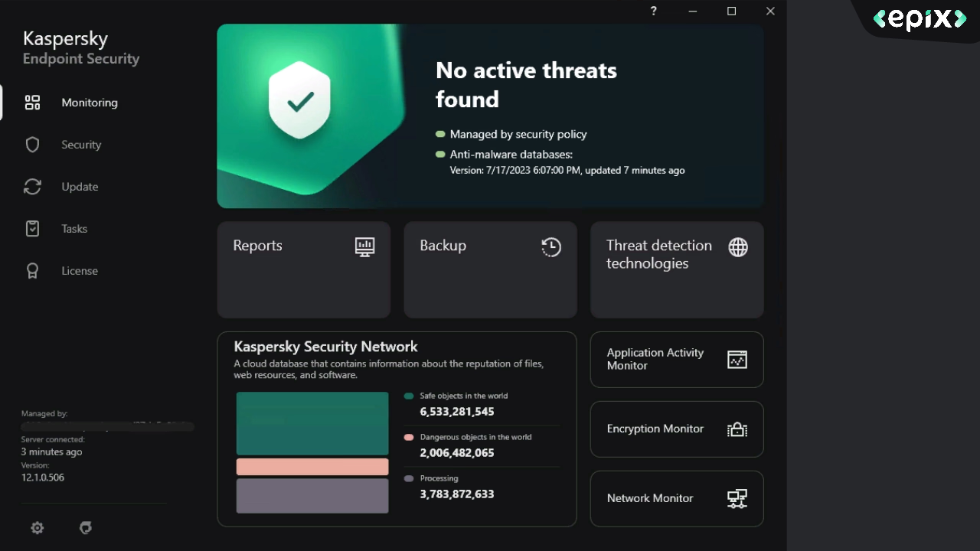
Task: Click the Update refresh arrows icon
Action: (x=32, y=187)
